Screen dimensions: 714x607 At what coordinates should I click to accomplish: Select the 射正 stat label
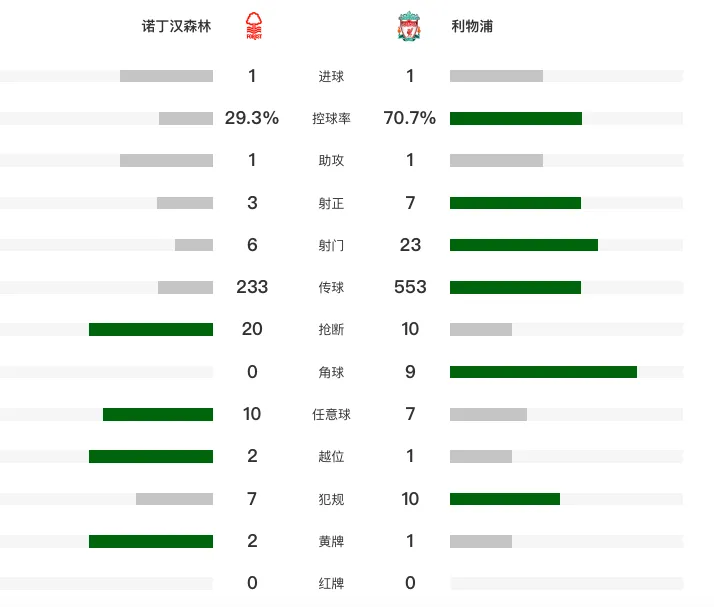tap(331, 203)
